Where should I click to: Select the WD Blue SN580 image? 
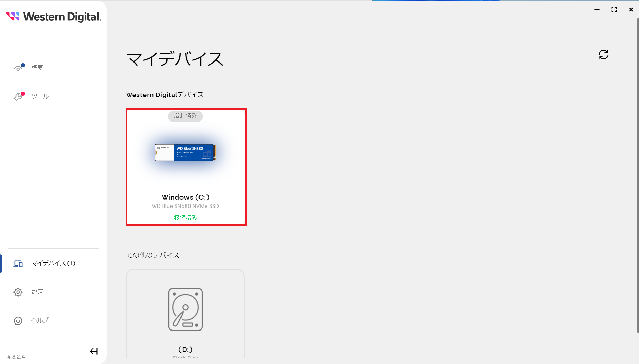(x=186, y=152)
